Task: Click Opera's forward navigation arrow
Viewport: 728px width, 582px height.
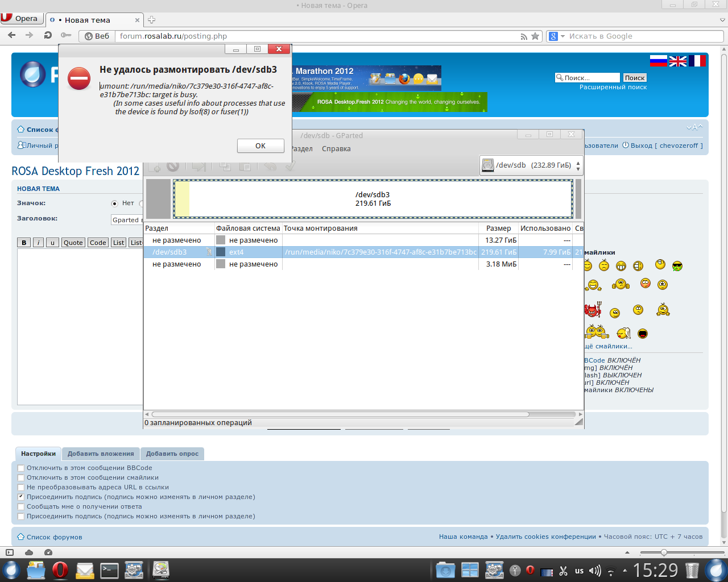Action: click(29, 35)
